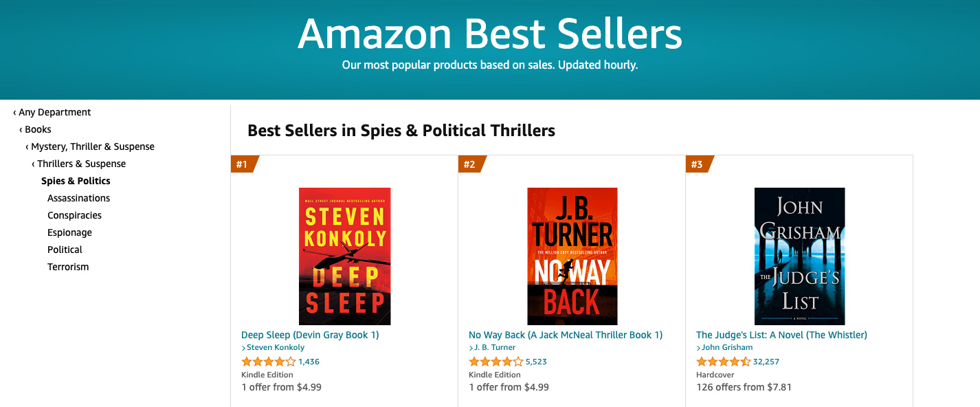Open the No Way Back book cover thumbnail
This screenshot has width=980, height=407.
pos(573,256)
